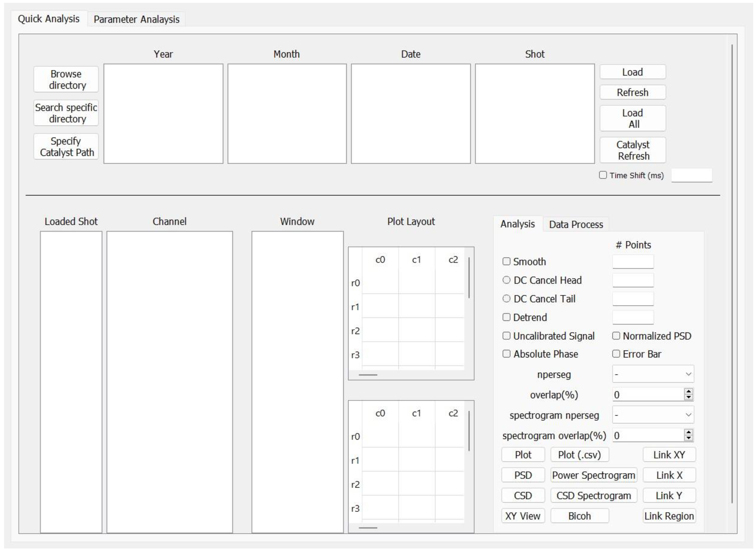Click the main vertical scrollbar on right
This screenshot has width=756, height=552.
click(732, 274)
